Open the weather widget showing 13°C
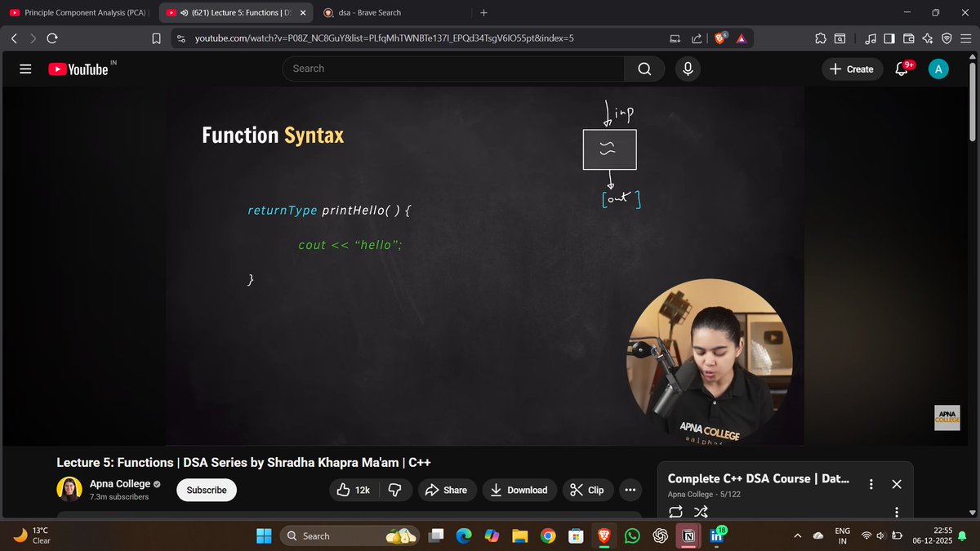Viewport: 980px width, 551px height. pyautogui.click(x=33, y=535)
